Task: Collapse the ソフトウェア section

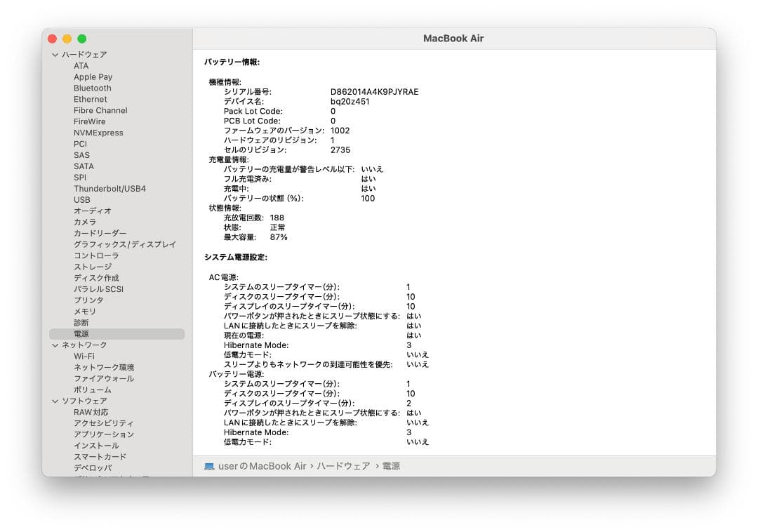Action: (55, 401)
